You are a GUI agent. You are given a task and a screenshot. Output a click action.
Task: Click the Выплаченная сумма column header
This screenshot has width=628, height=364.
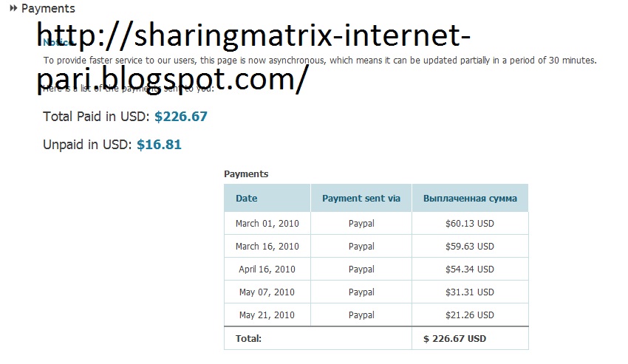pos(470,198)
